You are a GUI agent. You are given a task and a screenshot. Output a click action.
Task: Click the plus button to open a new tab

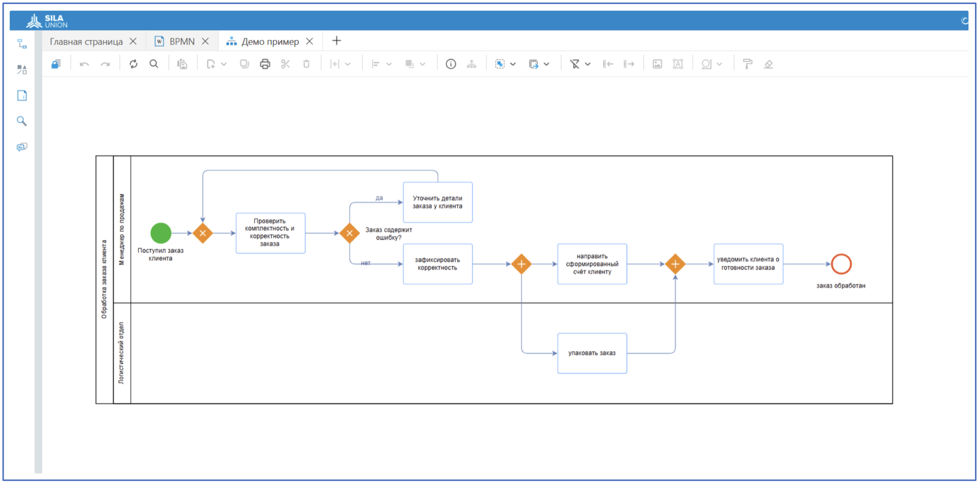(336, 40)
